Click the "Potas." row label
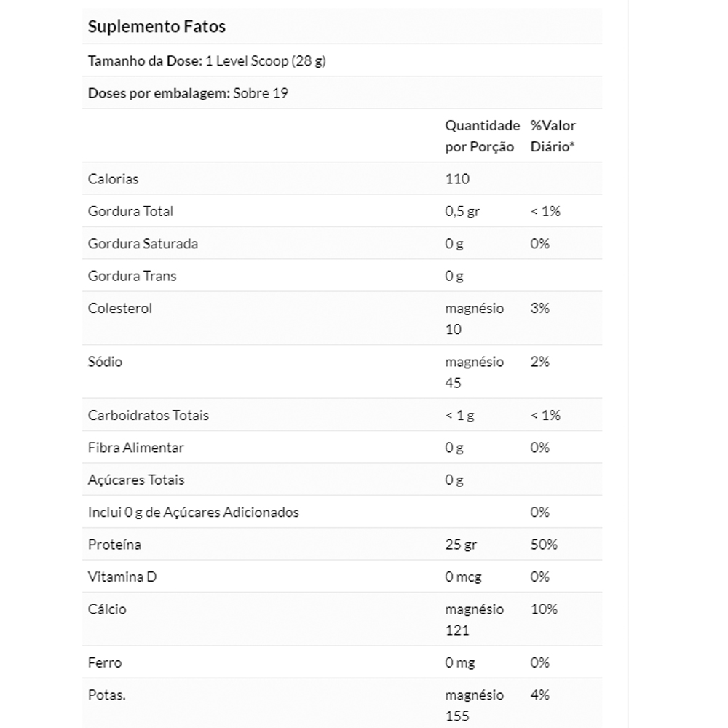The height and width of the screenshot is (728, 728). (x=106, y=695)
